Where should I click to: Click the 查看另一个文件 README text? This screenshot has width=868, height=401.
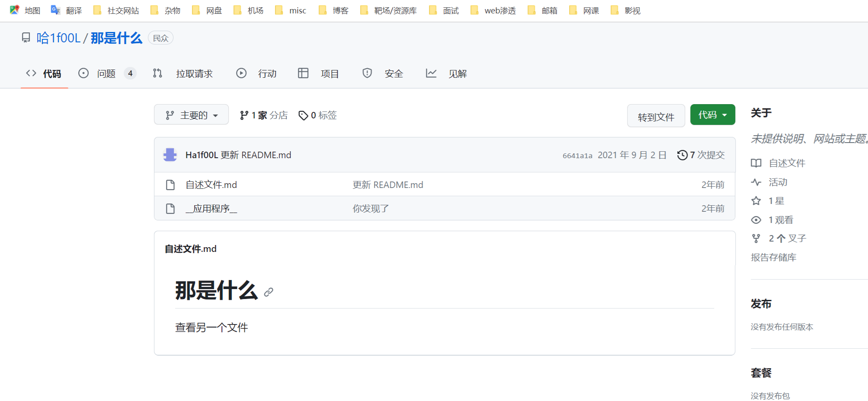(211, 328)
